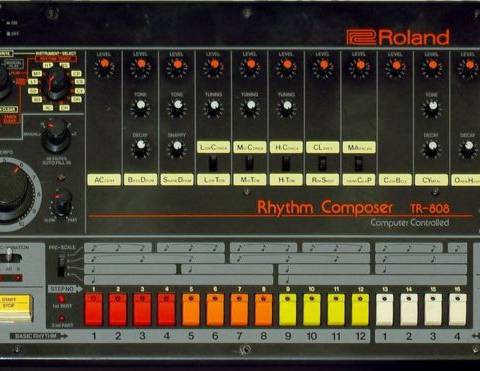The image size is (480, 371).
Task: Hit the yellow Start/Stop button
Action: [16, 308]
